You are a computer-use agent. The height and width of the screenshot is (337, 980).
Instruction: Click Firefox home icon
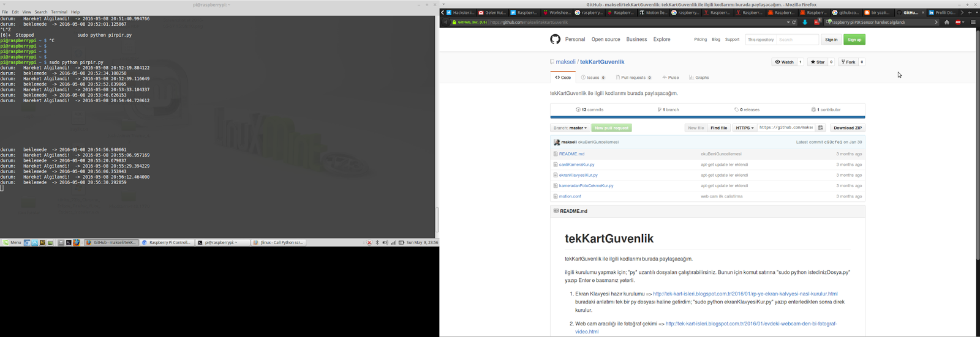[947, 22]
